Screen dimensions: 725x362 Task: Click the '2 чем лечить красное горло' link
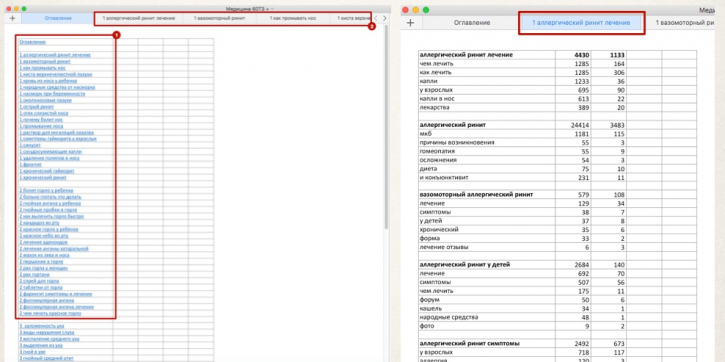click(x=50, y=313)
